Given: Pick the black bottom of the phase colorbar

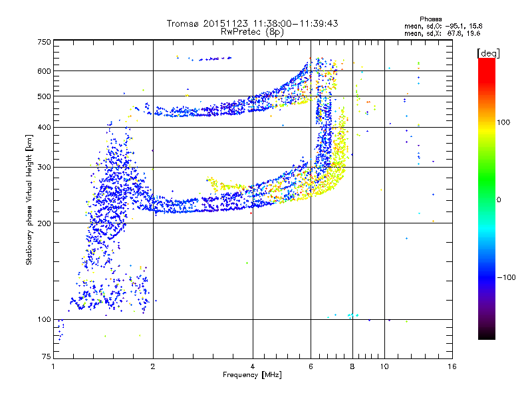Looking at the screenshot, I should 487,335.
